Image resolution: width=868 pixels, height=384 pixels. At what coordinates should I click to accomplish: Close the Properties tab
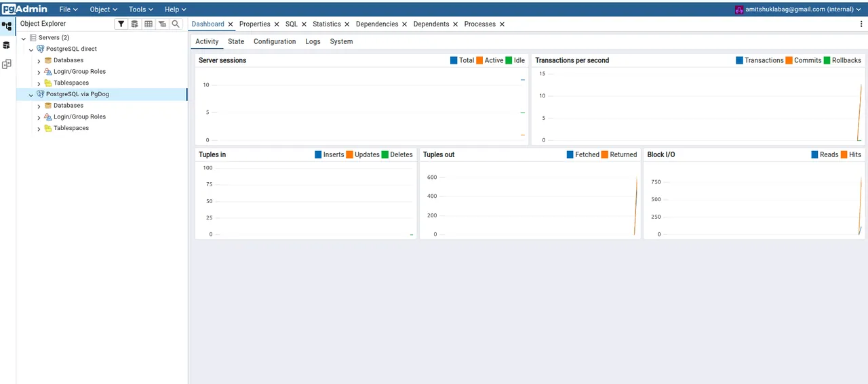pos(277,24)
